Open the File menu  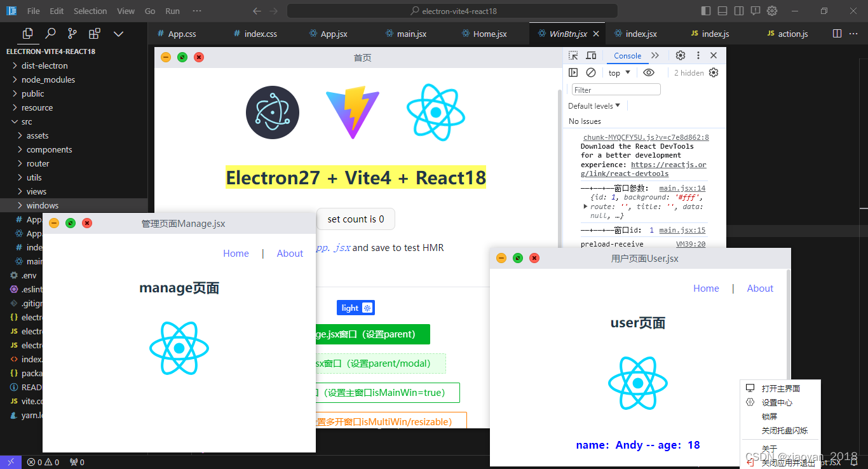(x=34, y=11)
